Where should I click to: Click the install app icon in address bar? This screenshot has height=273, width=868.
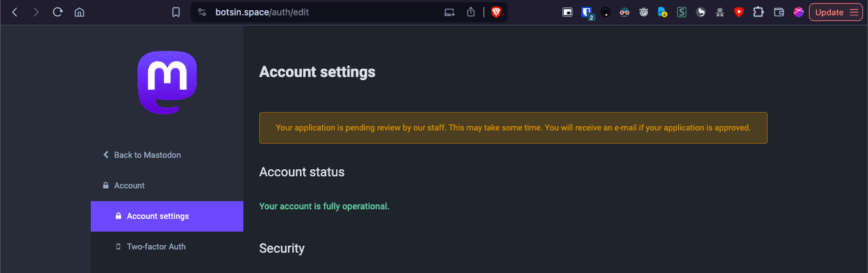coord(449,12)
